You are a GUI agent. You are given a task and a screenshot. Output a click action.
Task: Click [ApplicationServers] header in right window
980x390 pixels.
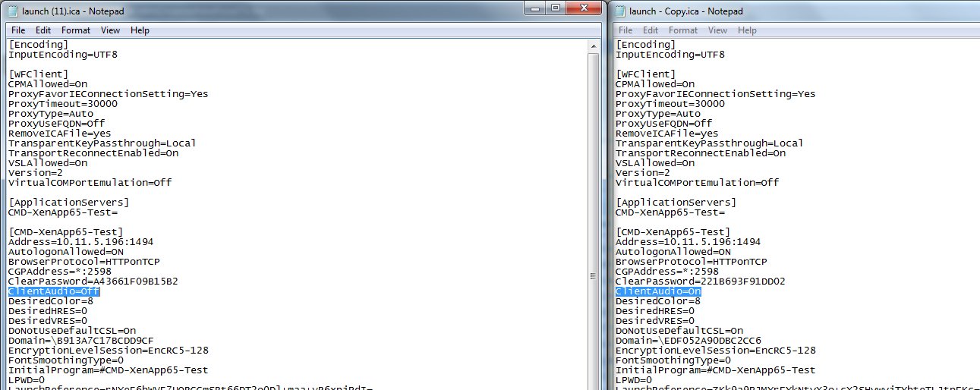pyautogui.click(x=676, y=203)
